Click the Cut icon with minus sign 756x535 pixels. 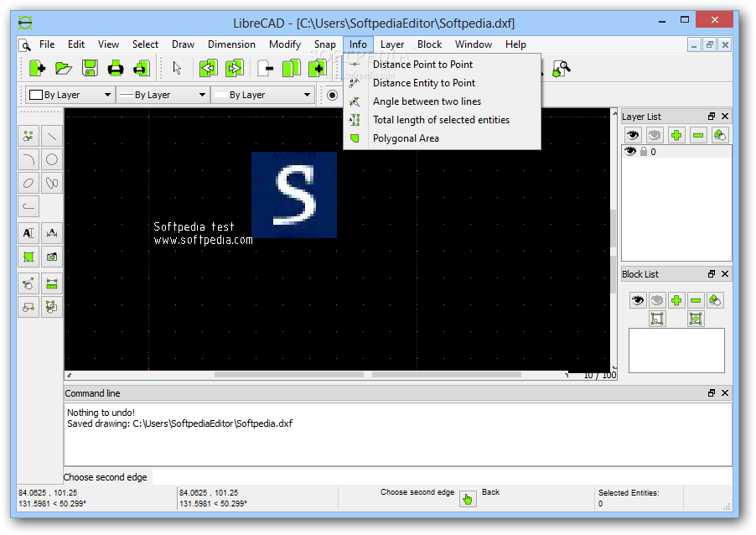pos(265,69)
